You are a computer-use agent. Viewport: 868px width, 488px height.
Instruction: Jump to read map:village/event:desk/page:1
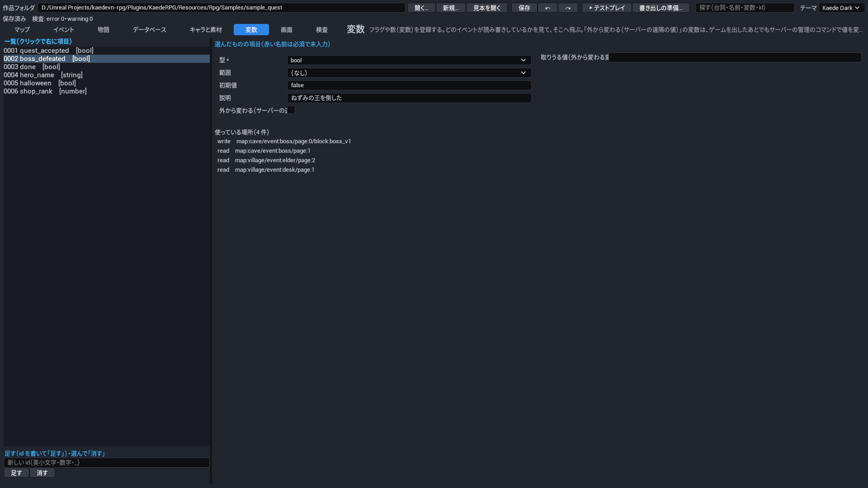[x=266, y=170]
